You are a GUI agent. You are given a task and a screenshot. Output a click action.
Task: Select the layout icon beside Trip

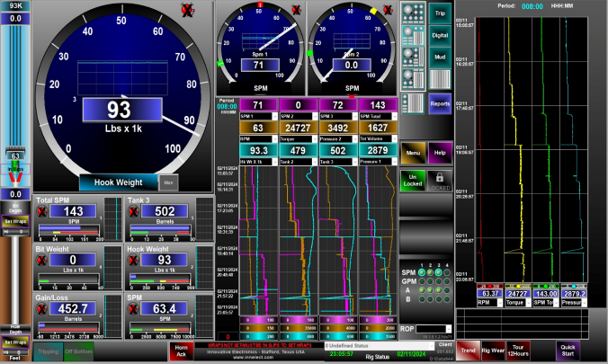412,13
